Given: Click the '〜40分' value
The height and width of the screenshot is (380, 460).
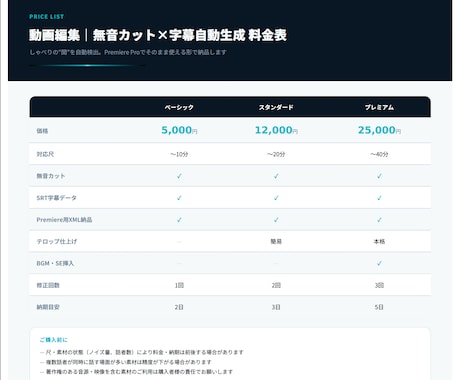Looking at the screenshot, I should (x=379, y=154).
